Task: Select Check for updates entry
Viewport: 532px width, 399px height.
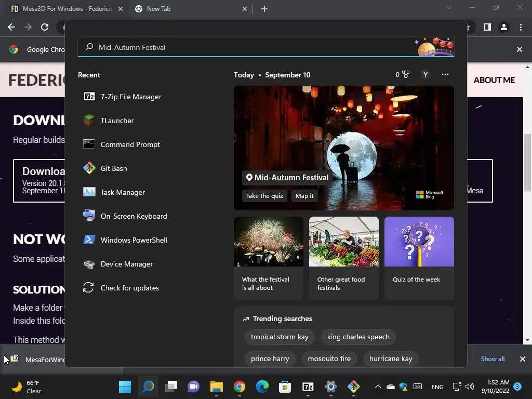Action: click(x=121, y=288)
